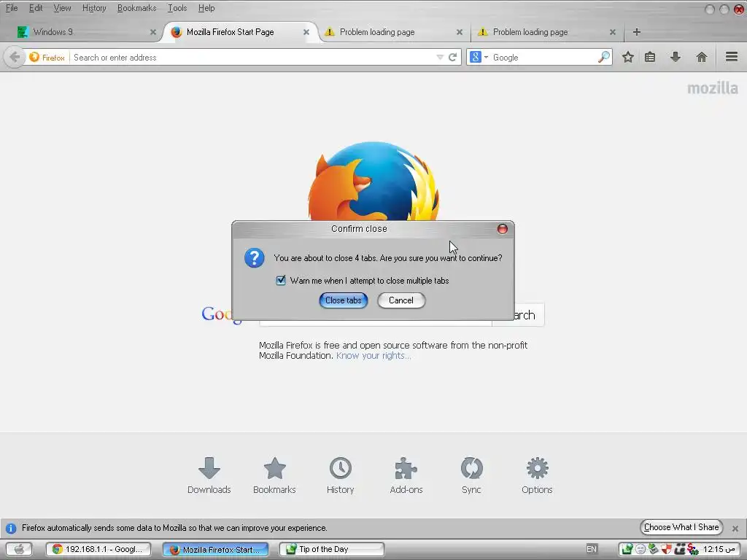Screen dimensions: 747x560
Task: Click the system tray clock showing 12:15
Action: point(720,549)
